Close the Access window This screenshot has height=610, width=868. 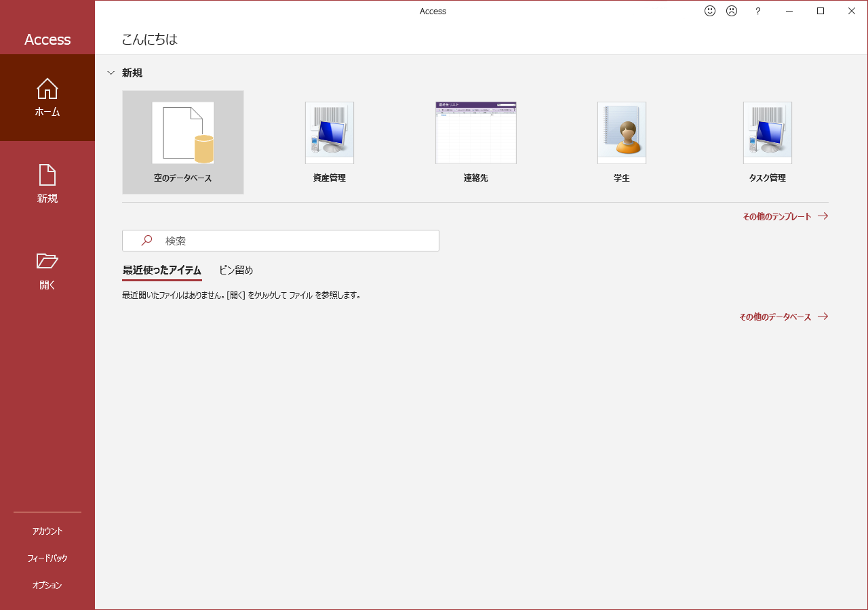pos(852,11)
